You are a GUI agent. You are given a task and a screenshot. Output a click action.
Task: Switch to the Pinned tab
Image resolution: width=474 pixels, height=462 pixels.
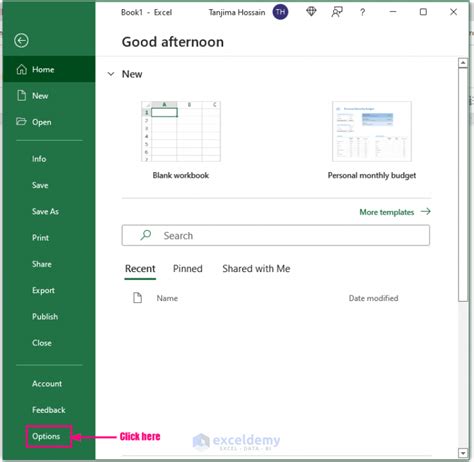(x=188, y=269)
